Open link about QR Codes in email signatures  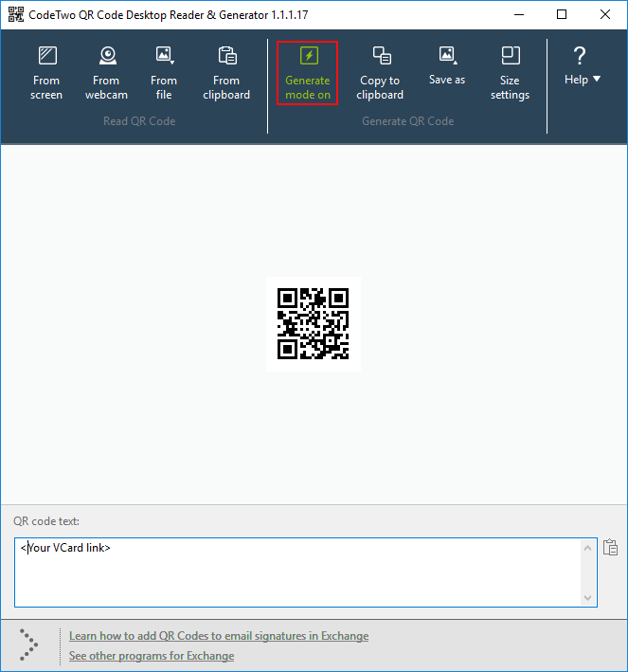[219, 636]
